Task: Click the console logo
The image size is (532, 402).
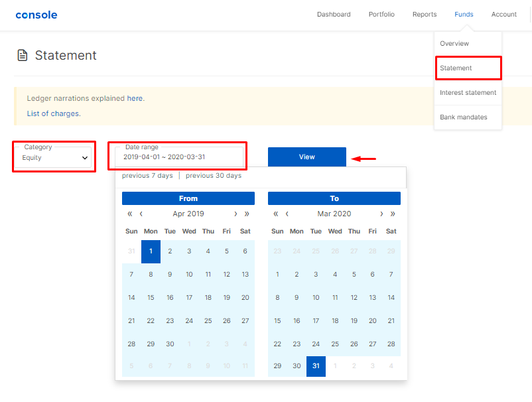Action: point(36,15)
